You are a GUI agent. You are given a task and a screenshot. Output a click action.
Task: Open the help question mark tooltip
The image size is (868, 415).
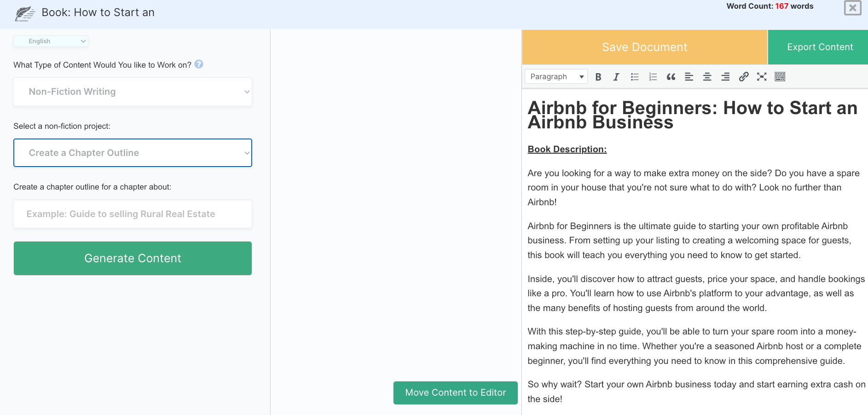(x=199, y=64)
